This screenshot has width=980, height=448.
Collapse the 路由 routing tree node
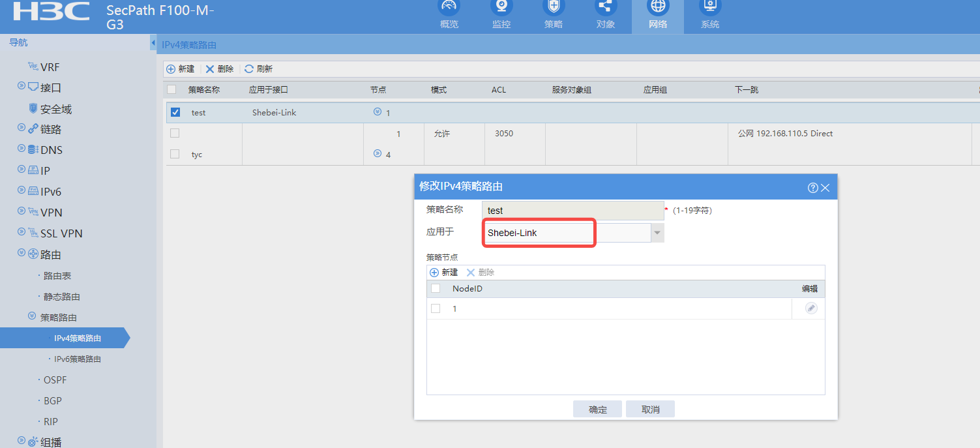pyautogui.click(x=22, y=253)
